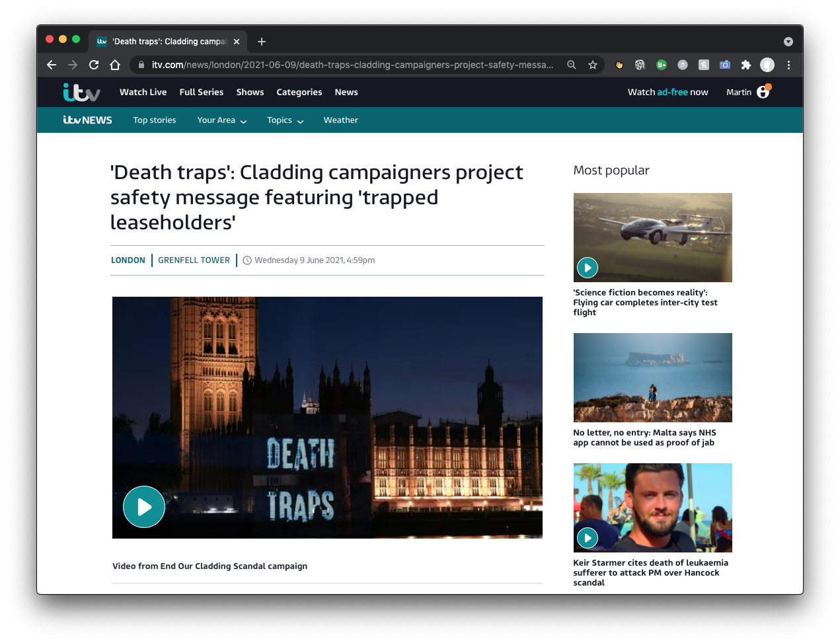Bookmark the page with the star icon
The image size is (840, 643).
point(593,65)
